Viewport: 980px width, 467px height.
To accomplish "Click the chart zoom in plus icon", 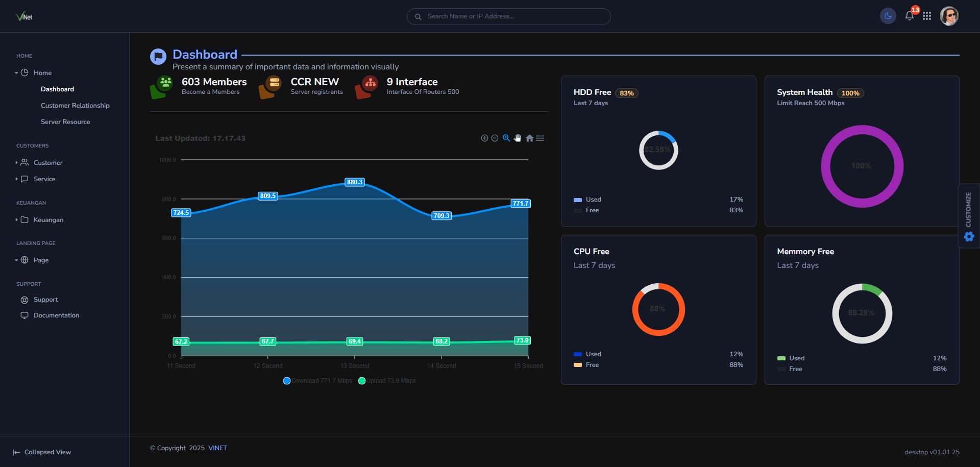I will tap(484, 138).
